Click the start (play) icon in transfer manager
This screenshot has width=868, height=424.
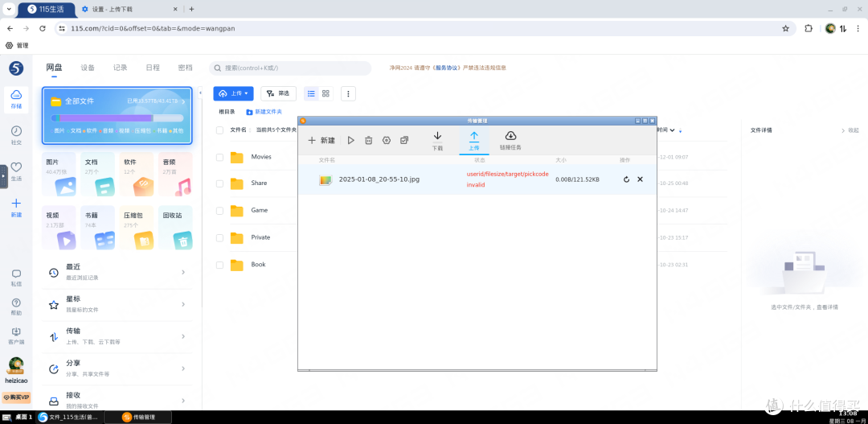click(x=350, y=140)
